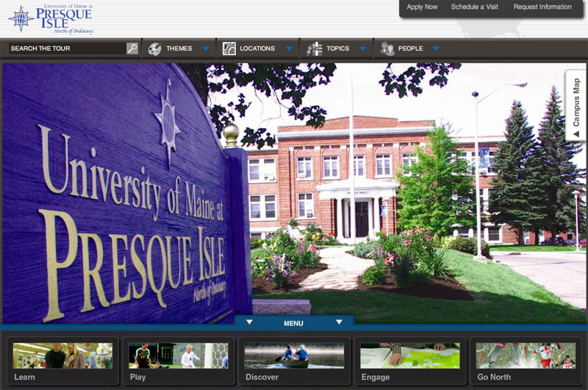Follow the Apply Now link
Viewport: 588px width, 390px height.
(422, 7)
